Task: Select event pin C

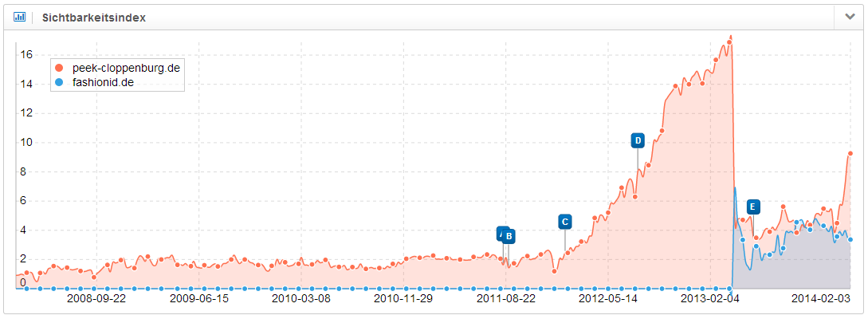Action: 564,222
